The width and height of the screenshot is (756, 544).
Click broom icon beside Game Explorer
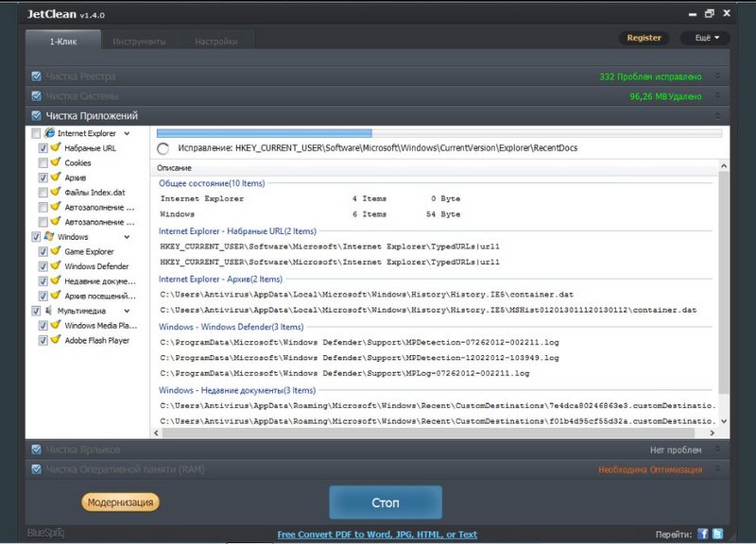tap(56, 250)
